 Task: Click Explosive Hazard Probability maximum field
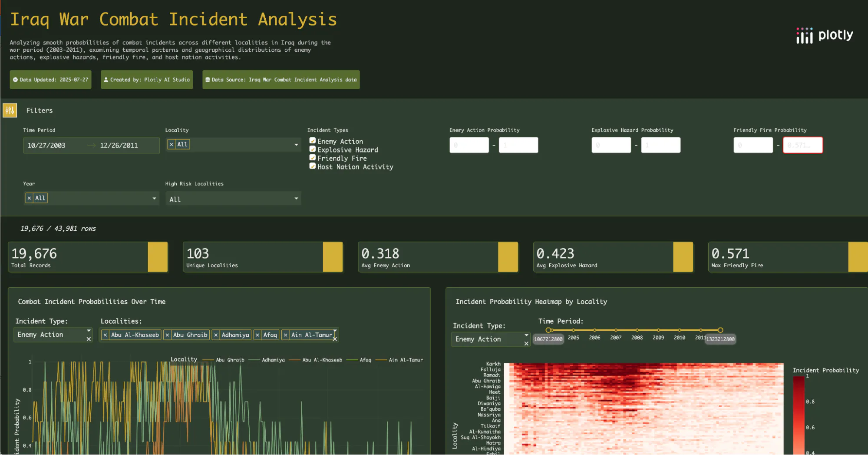coord(660,145)
